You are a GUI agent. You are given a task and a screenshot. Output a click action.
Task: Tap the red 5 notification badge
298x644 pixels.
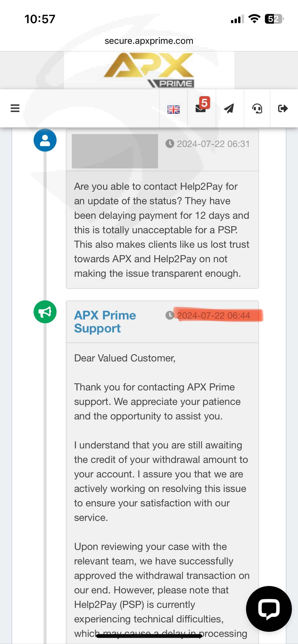coord(205,103)
